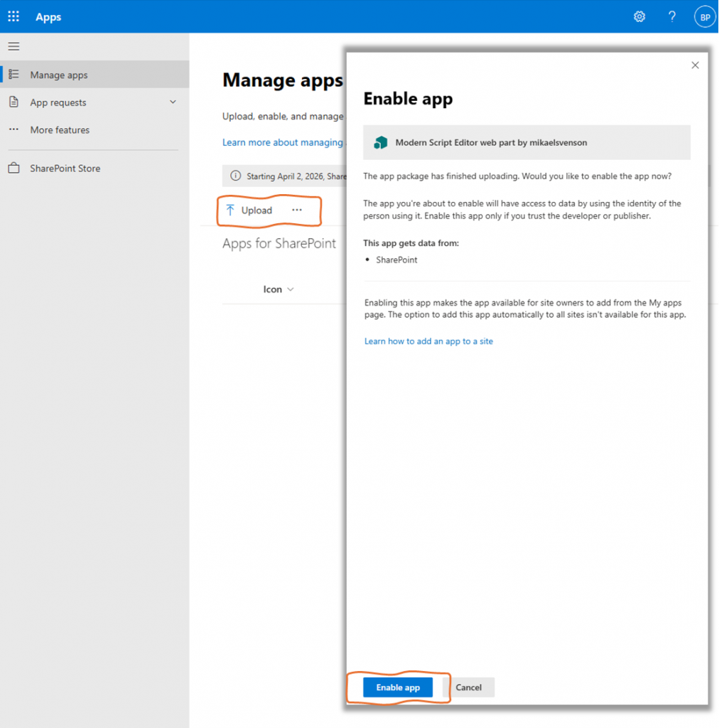719x728 pixels.
Task: Click the App requests document icon
Action: click(13, 102)
